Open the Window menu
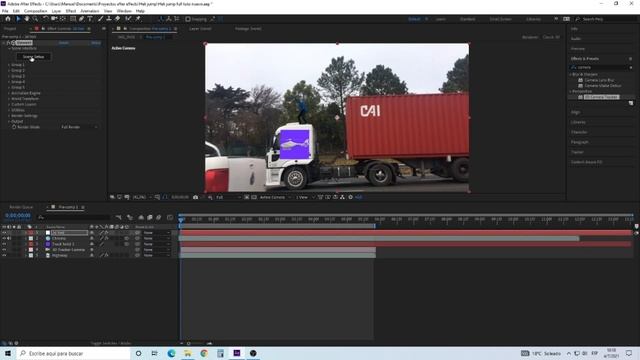Screen dimensions: 640x360 [x=124, y=11]
